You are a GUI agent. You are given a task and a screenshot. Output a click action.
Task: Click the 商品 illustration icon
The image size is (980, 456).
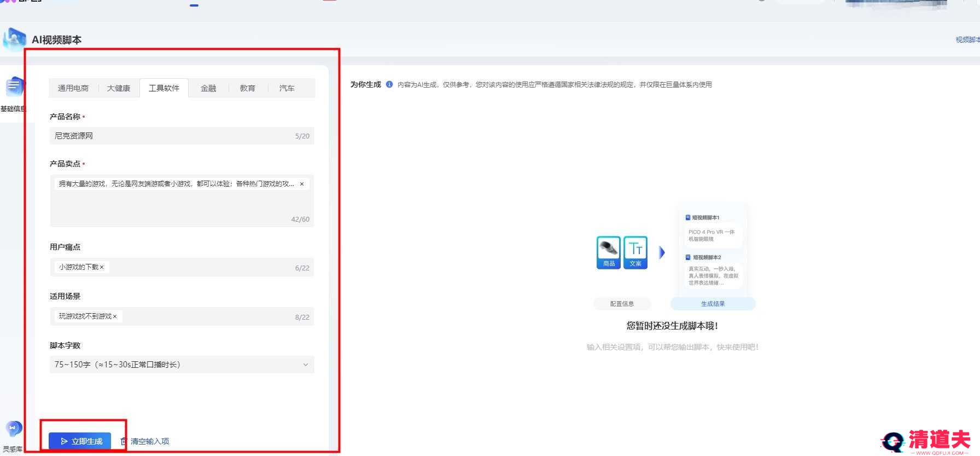click(608, 252)
